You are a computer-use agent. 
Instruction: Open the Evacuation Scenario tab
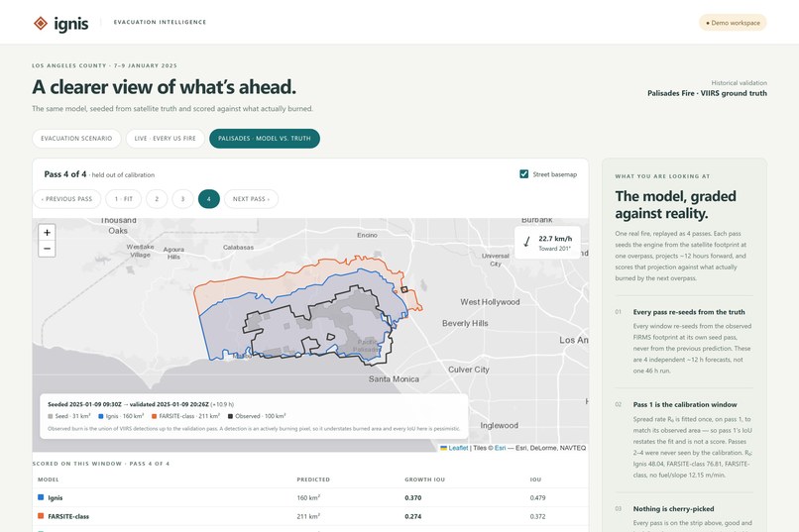point(76,139)
